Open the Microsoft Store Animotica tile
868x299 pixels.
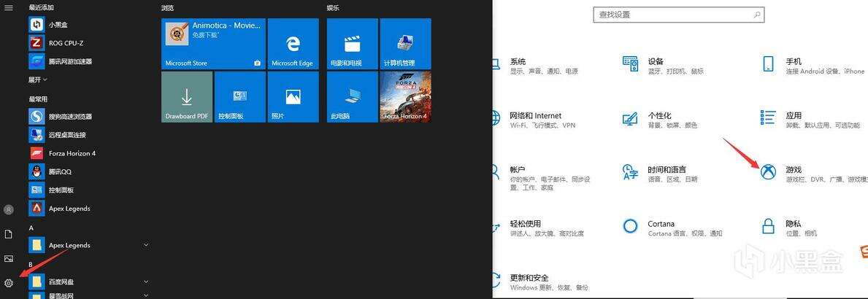tap(213, 44)
